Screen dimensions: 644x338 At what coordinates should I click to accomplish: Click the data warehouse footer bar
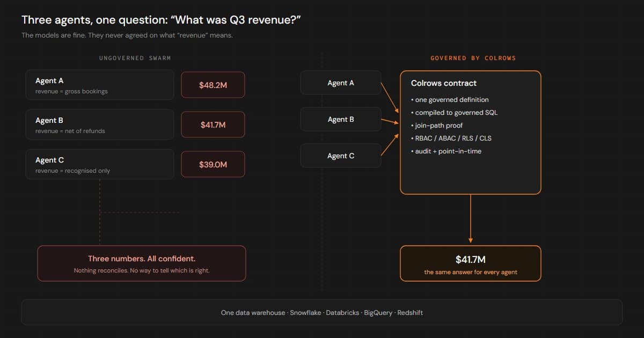click(x=322, y=312)
